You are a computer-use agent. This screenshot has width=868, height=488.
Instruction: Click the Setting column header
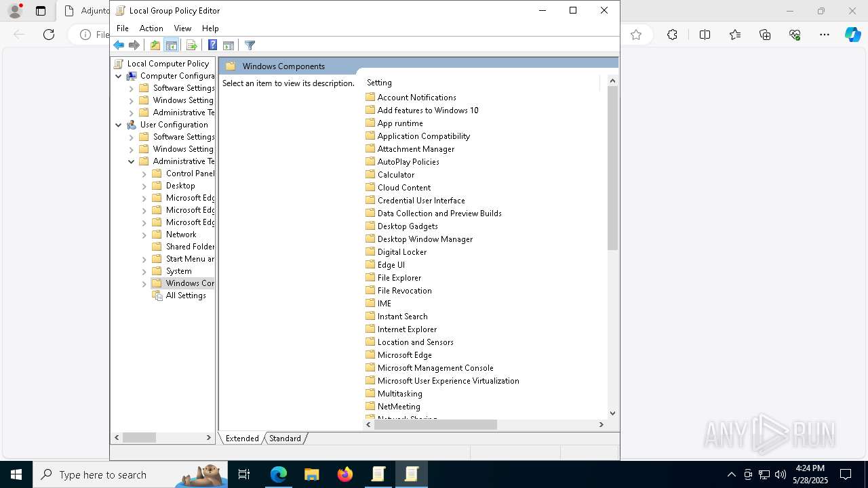[481, 83]
